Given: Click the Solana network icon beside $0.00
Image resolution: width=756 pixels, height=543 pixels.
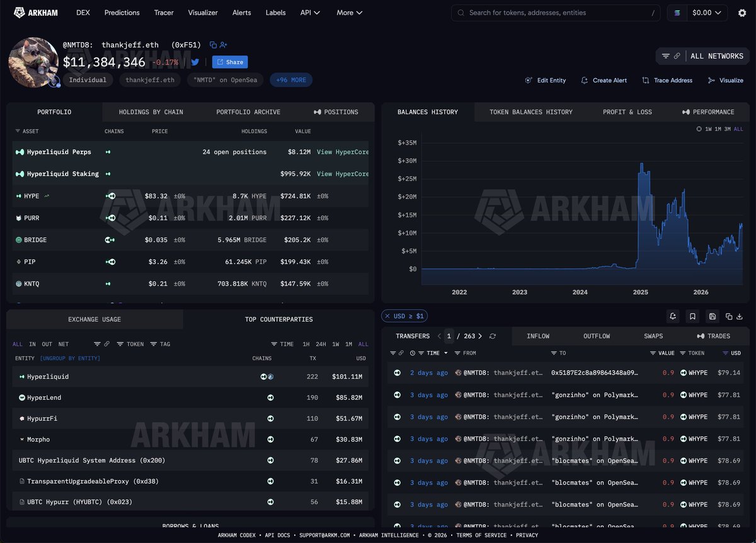Looking at the screenshot, I should click(677, 13).
